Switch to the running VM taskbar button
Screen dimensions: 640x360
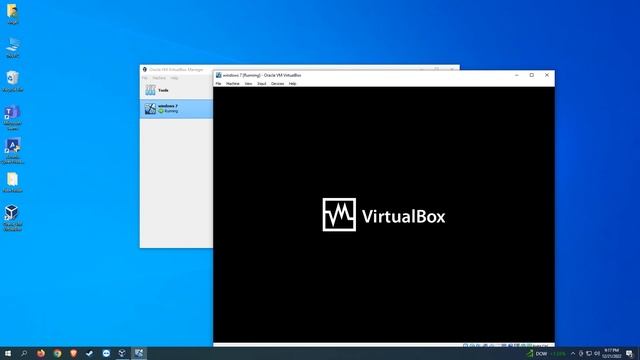(x=139, y=353)
